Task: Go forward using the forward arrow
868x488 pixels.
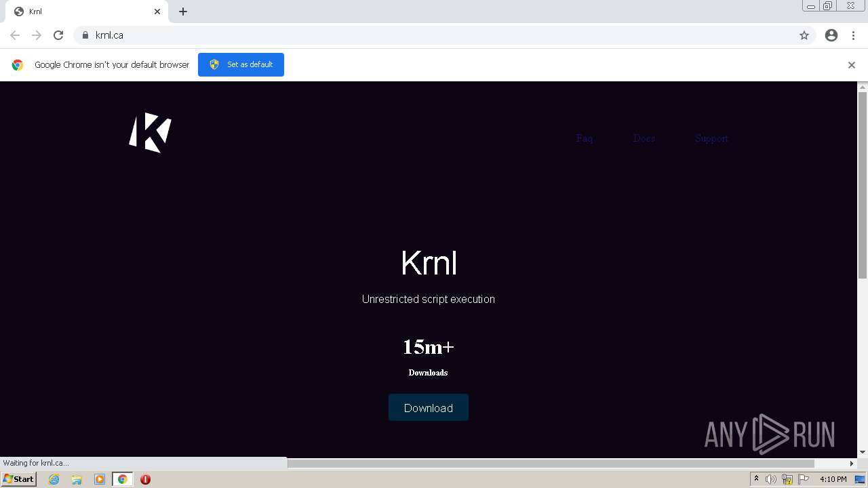Action: [37, 35]
